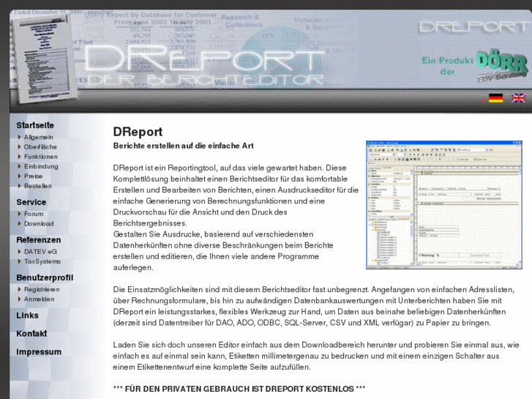
Task: Switch site language to English flag
Action: click(518, 98)
